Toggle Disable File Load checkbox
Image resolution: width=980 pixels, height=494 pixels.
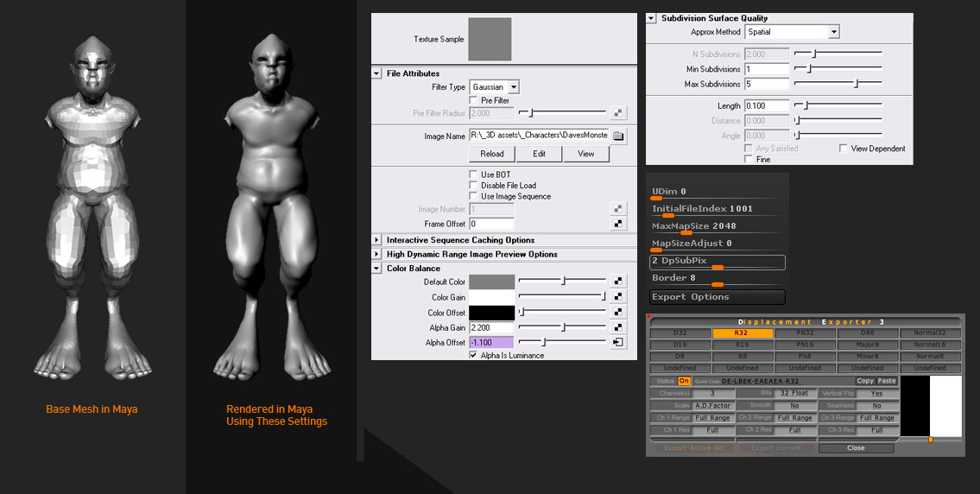[x=473, y=185]
